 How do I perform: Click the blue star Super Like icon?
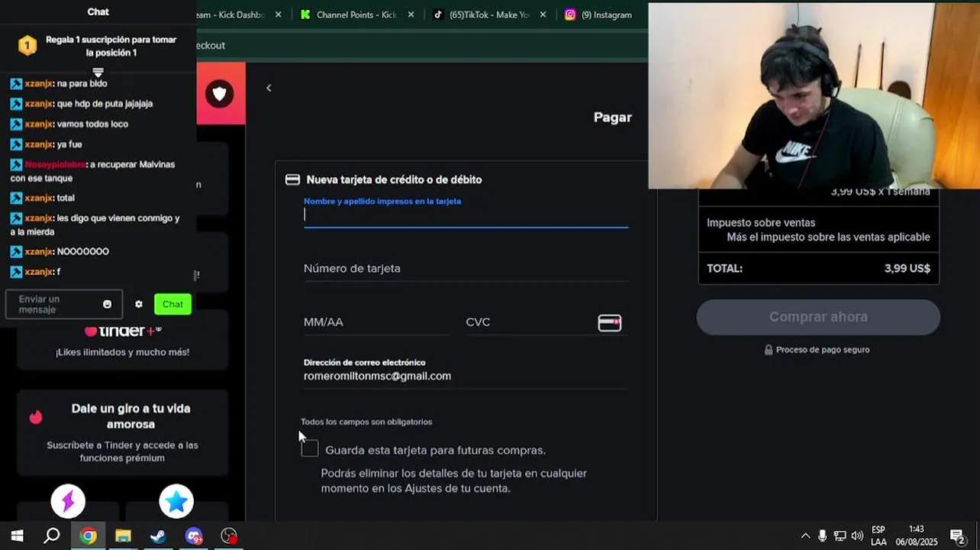(176, 501)
